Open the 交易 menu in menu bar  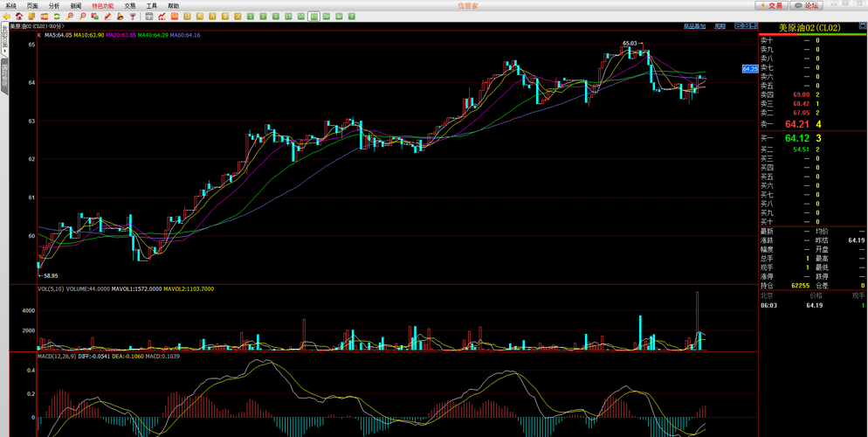[129, 5]
